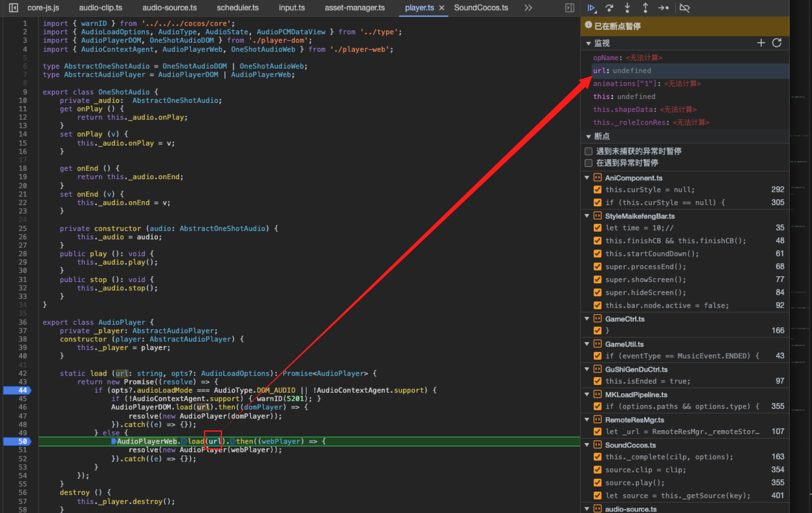Viewport: 812px width, 513px height.
Task: Close the player.ts tab
Action: 441,8
